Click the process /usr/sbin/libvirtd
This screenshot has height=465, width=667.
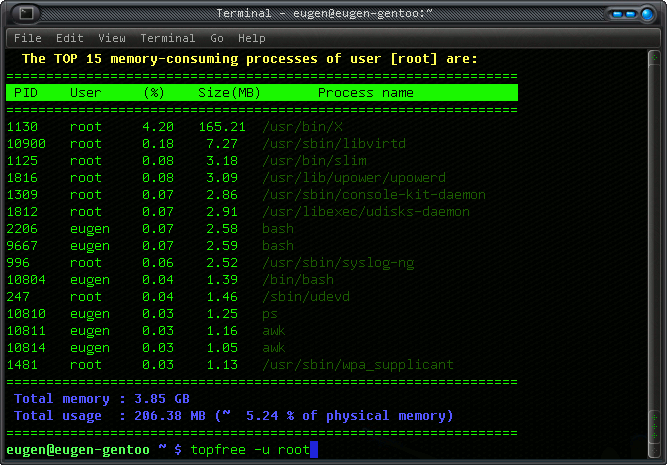point(334,144)
